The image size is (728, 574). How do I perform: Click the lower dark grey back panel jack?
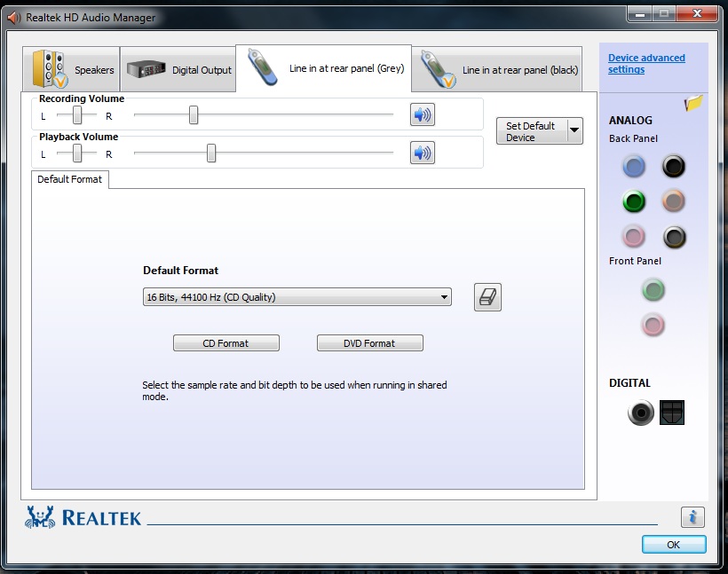click(673, 237)
